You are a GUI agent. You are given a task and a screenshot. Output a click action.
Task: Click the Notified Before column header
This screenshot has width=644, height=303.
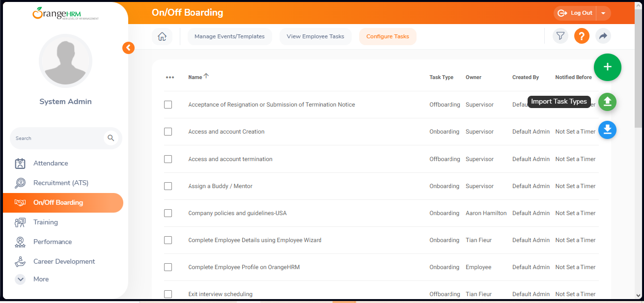(x=573, y=78)
